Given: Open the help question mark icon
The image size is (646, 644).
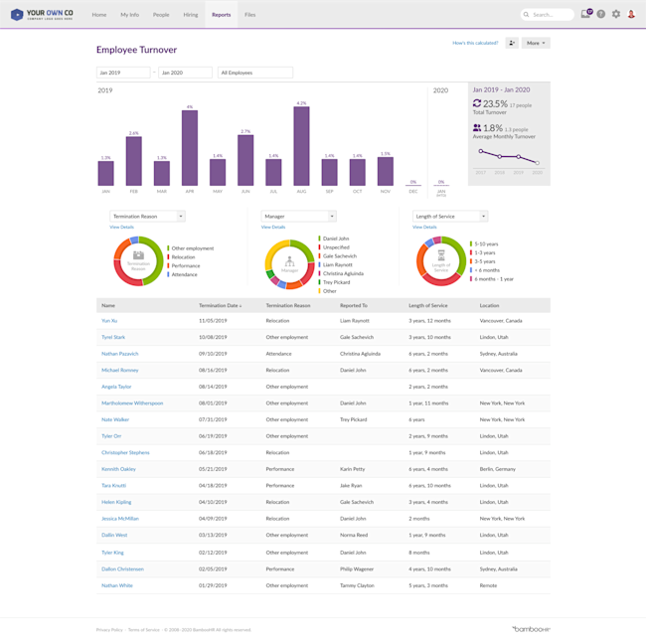Looking at the screenshot, I should 601,15.
